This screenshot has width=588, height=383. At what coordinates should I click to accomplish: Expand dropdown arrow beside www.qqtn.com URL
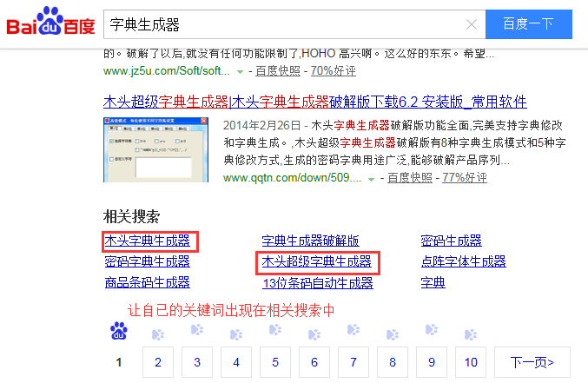[x=372, y=178]
